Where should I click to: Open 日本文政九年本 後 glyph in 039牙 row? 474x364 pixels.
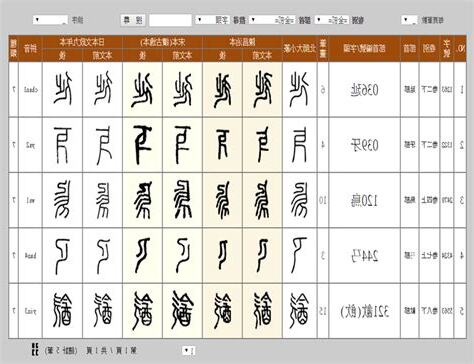tap(62, 145)
